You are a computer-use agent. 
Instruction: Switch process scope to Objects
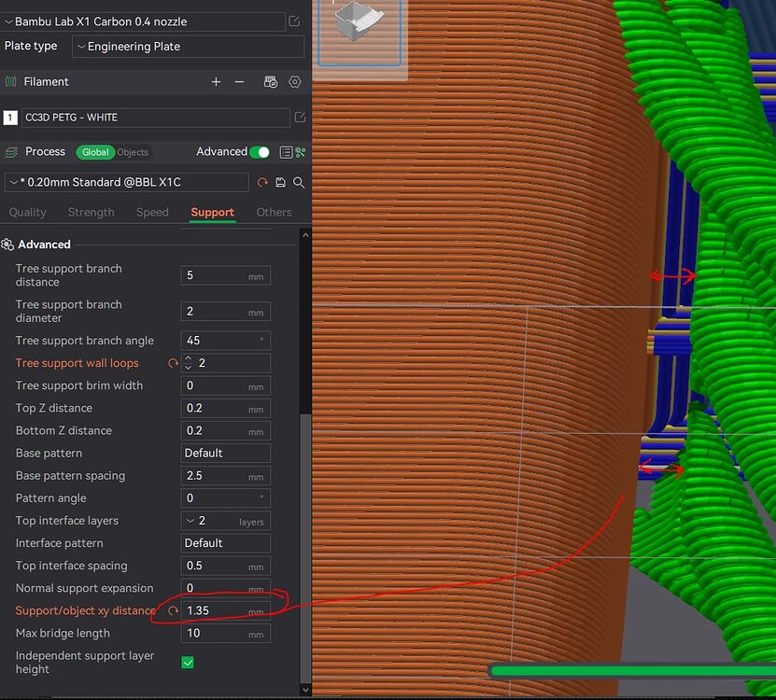(x=133, y=152)
